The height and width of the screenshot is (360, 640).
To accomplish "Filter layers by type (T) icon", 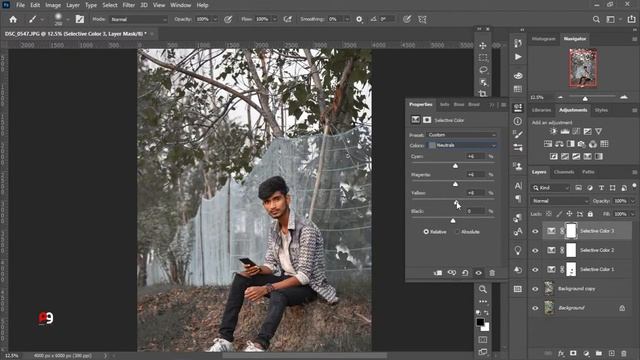I will coord(601,188).
